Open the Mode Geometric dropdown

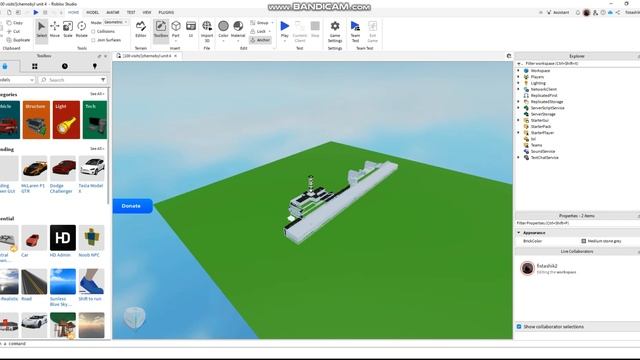[x=116, y=22]
